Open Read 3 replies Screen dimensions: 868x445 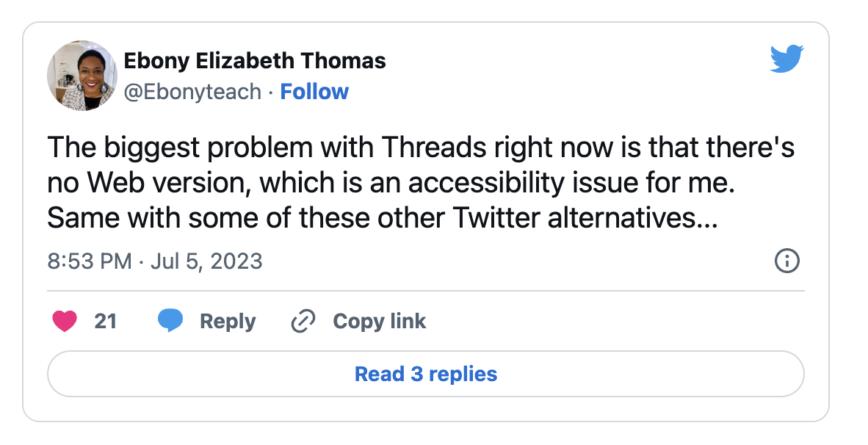tap(425, 374)
